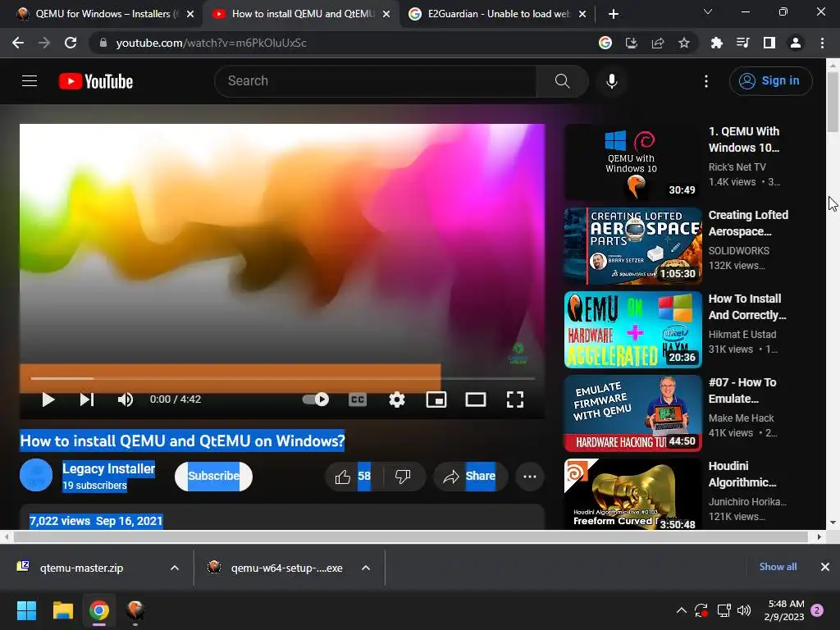Switch to miniplayer mode
840x630 pixels.
(436, 399)
